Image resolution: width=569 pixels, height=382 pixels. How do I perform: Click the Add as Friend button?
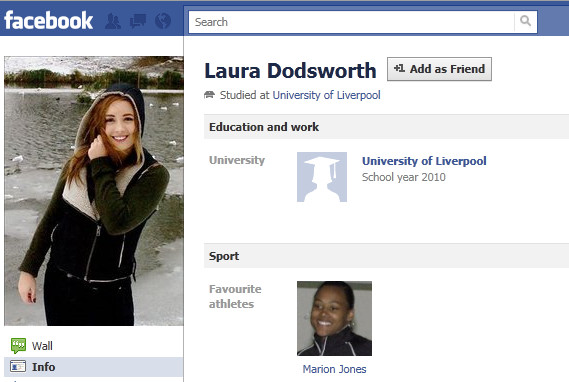tap(439, 69)
